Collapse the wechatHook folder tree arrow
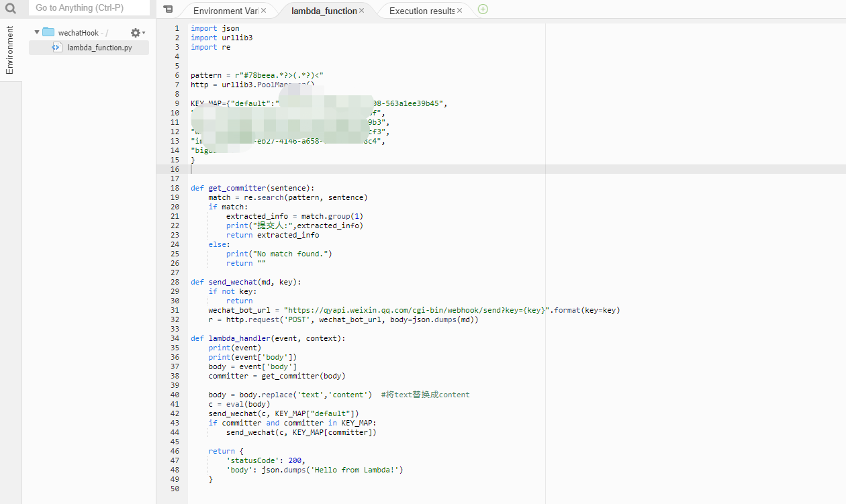Viewport: 846px width, 504px height. [x=37, y=32]
